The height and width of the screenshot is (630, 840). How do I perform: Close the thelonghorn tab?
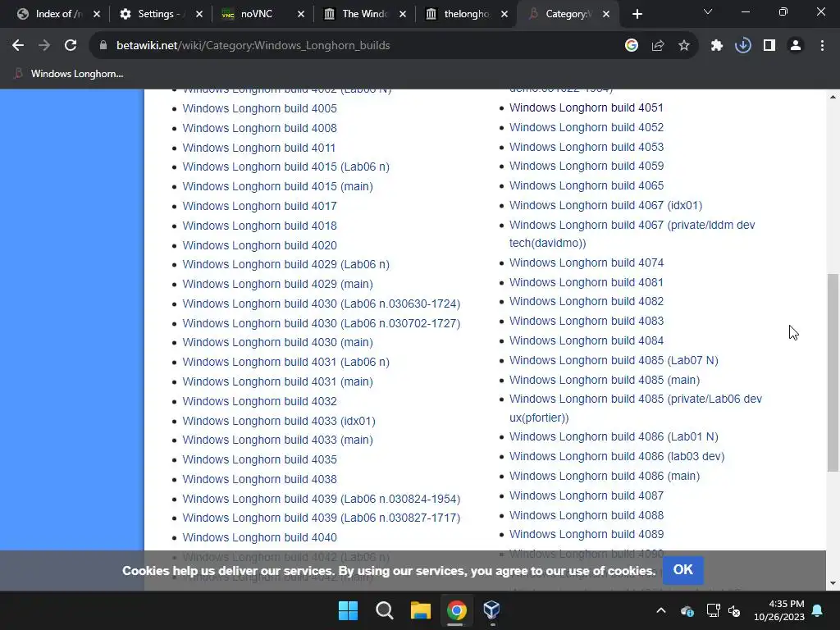[504, 15]
